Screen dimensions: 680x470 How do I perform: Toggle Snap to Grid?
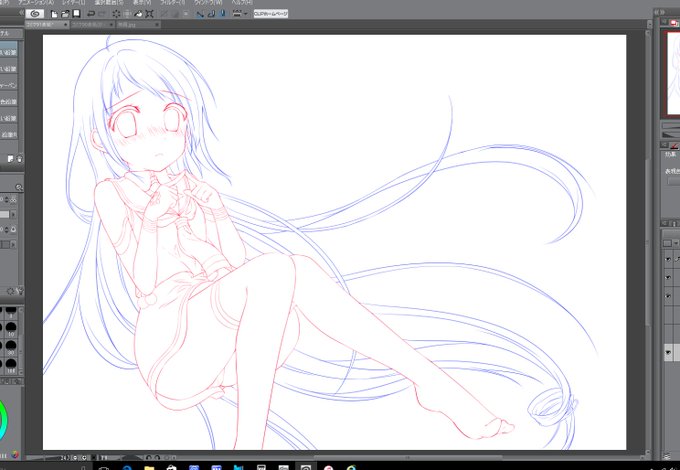[x=222, y=14]
